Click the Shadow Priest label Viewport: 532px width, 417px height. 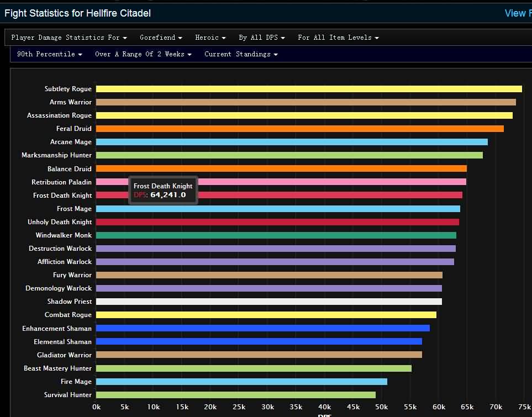[70, 302]
